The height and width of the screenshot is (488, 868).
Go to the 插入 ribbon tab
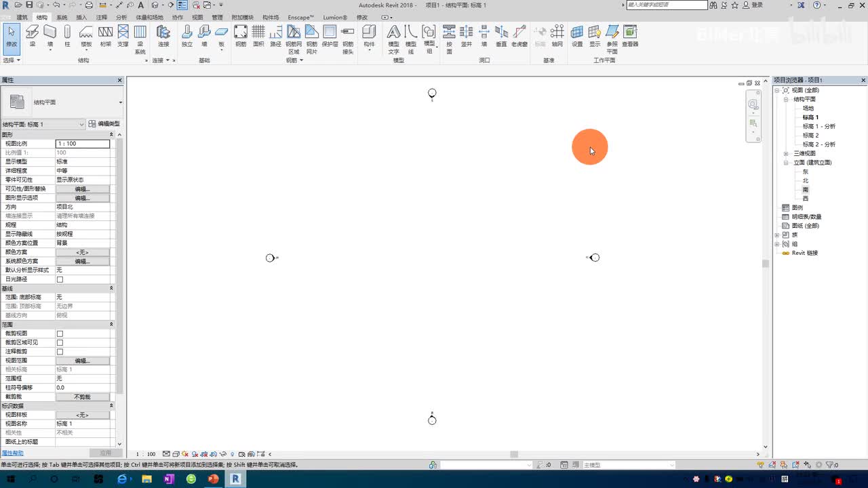coord(81,17)
